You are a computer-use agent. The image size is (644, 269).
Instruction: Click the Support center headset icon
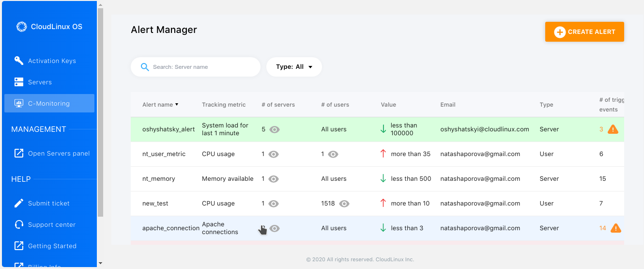click(x=19, y=224)
